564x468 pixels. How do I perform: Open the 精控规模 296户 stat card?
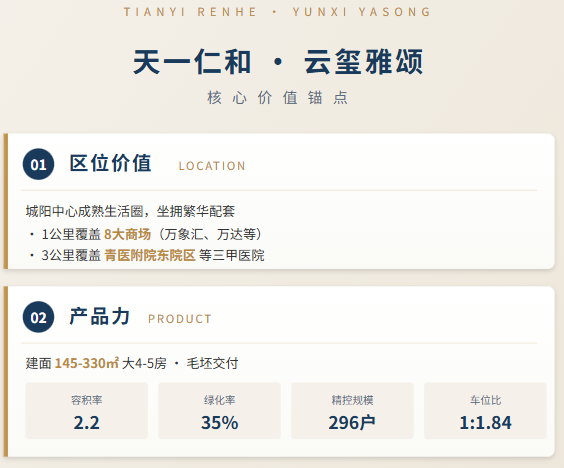click(x=352, y=411)
